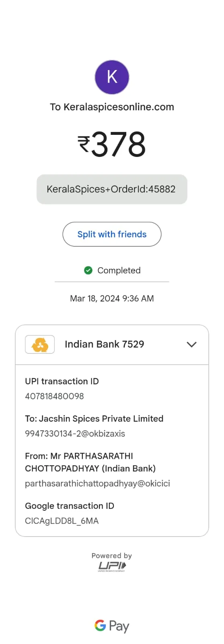Select Google transaction ID CICAgLDD8L_6MA
Screen dimensions: 224x644
point(62,521)
